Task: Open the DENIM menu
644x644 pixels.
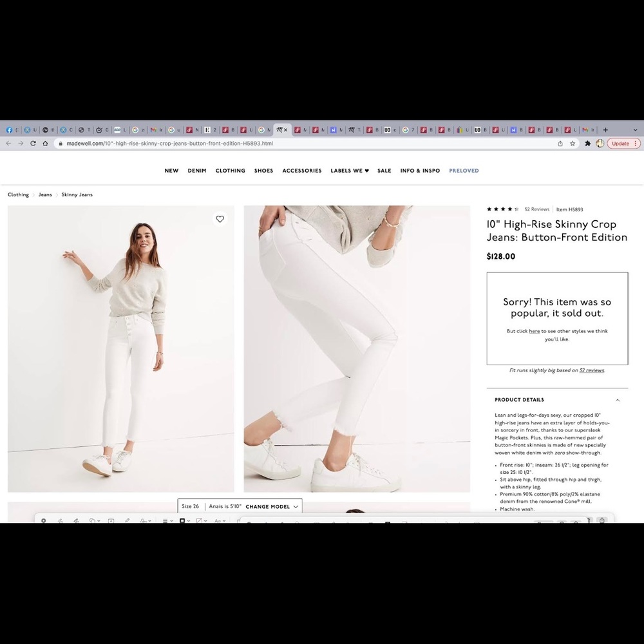Action: coord(197,171)
